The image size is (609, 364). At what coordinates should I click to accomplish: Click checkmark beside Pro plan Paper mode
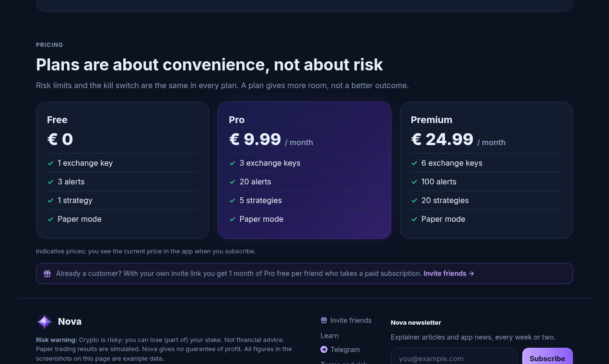pyautogui.click(x=232, y=219)
